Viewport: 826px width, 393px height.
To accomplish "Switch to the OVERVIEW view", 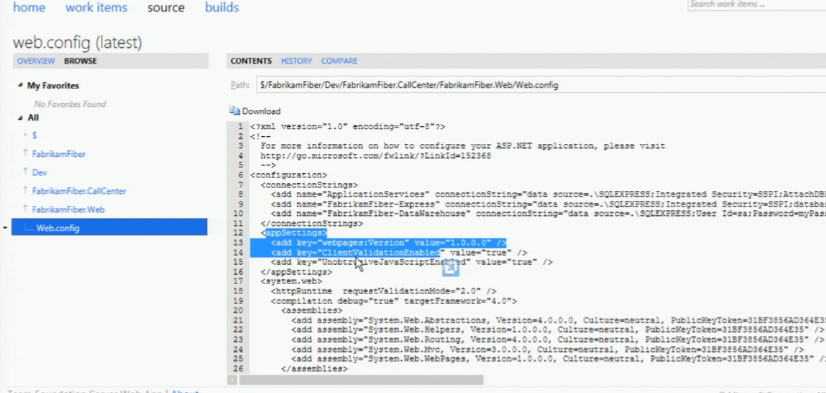I will click(x=36, y=61).
